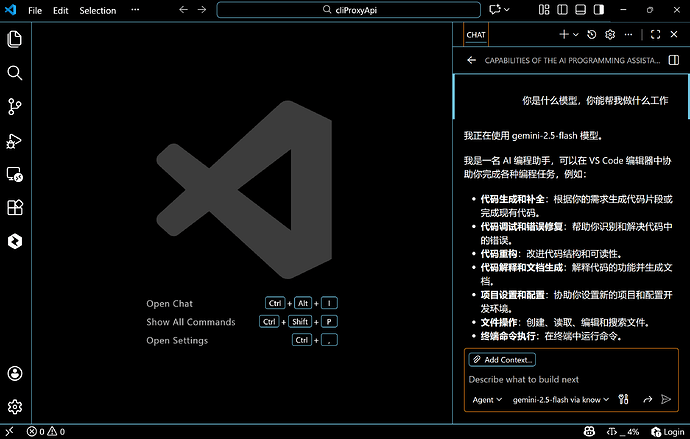
Task: Toggle the bottom panel visibility
Action: [x=580, y=10]
